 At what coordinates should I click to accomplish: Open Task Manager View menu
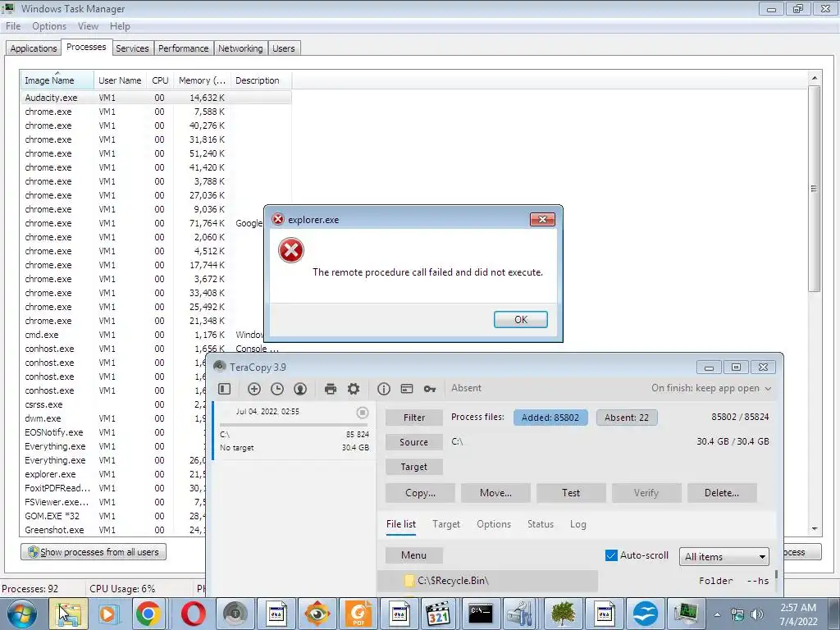[88, 26]
